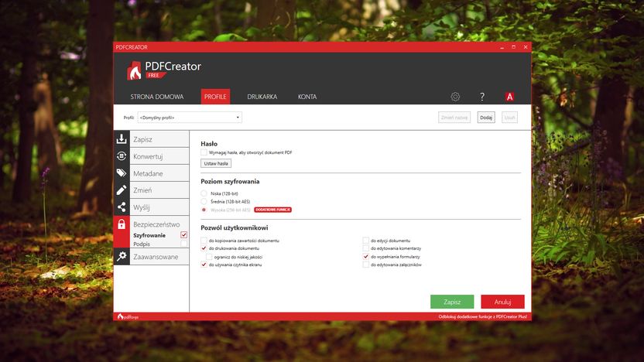Screen dimensions: 644x362
Task: Click the Wyślij share icon
Action: coord(122,207)
